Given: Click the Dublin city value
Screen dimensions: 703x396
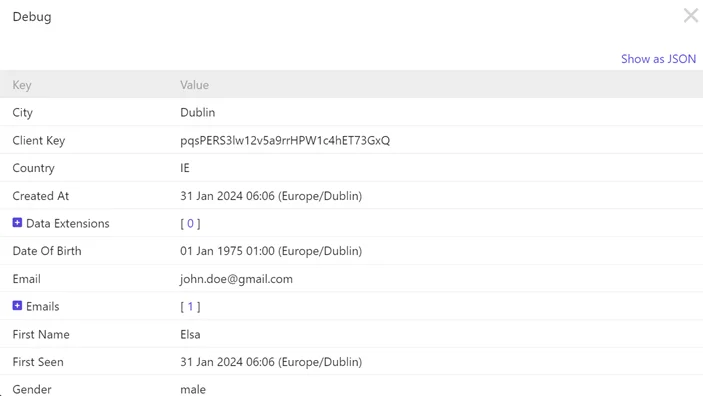Looking at the screenshot, I should [x=198, y=112].
